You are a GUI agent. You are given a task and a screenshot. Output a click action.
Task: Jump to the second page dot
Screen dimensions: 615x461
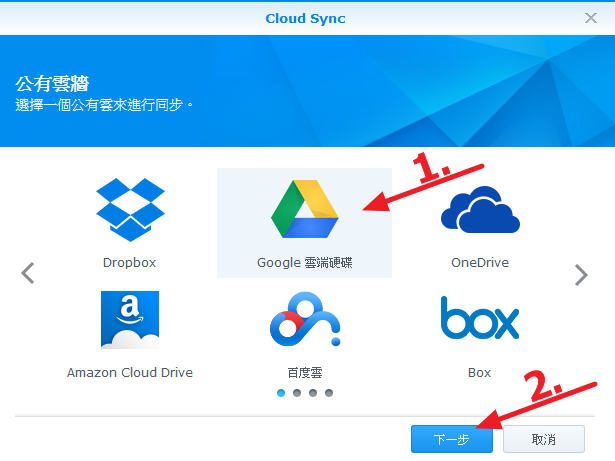(x=297, y=393)
